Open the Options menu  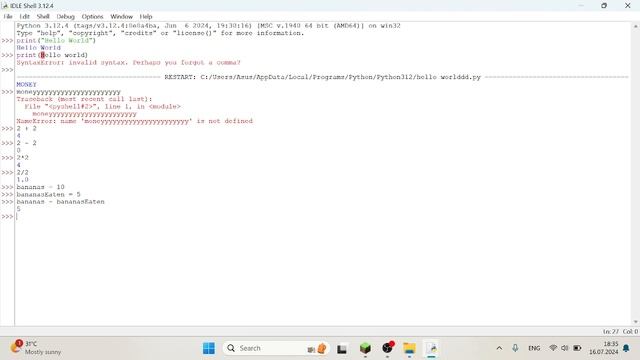point(92,17)
